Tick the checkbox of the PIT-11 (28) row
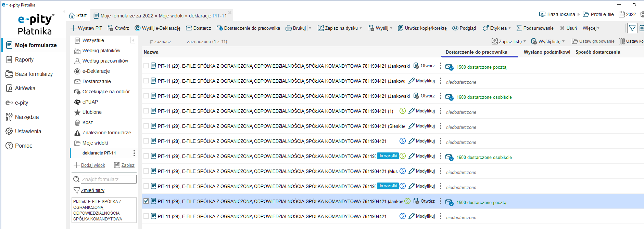The height and width of the screenshot is (229, 644). 146,141
